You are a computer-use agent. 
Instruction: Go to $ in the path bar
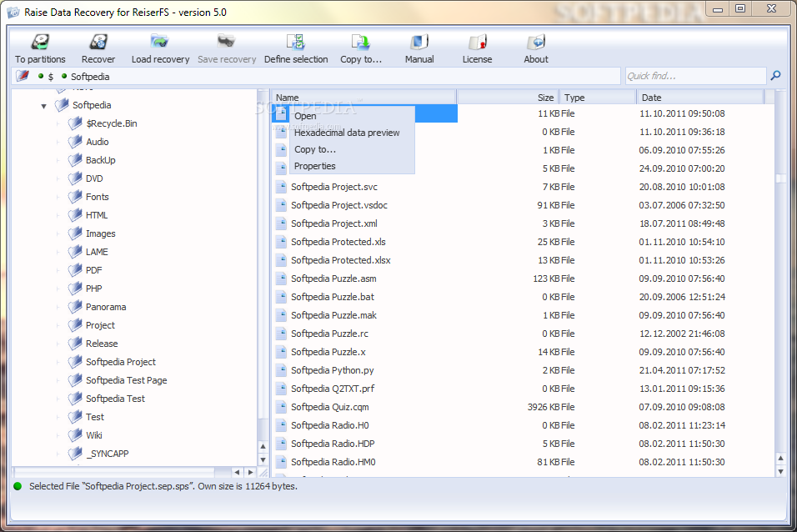[50, 76]
